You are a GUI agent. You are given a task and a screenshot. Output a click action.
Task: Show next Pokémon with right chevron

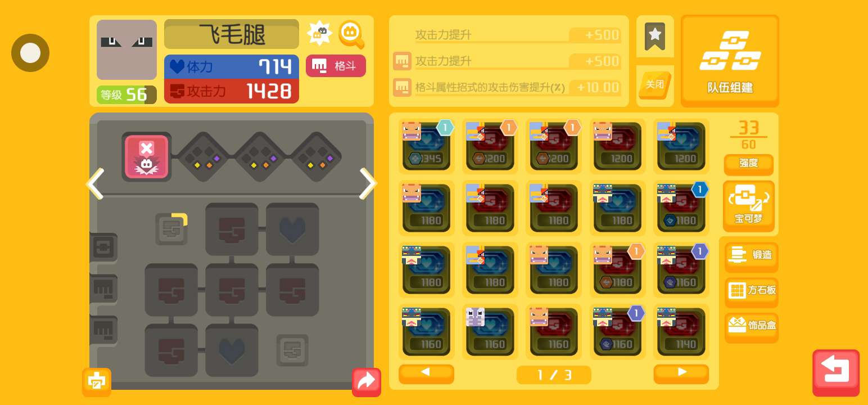pos(368,183)
